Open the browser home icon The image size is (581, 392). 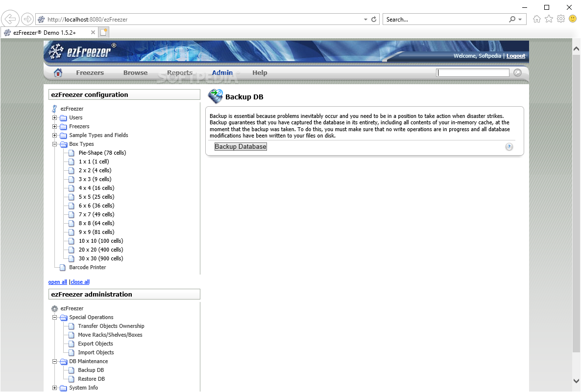536,19
